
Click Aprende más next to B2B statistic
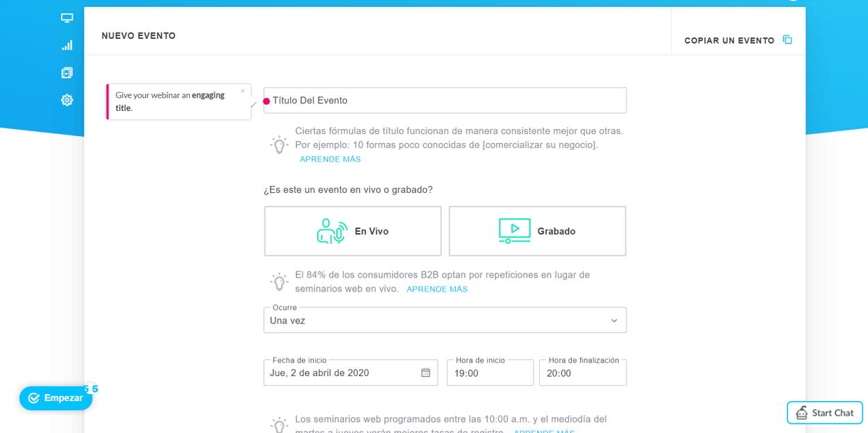437,289
